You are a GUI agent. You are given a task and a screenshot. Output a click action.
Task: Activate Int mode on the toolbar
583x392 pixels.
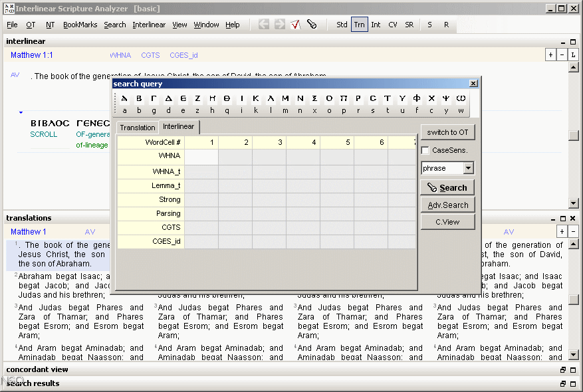point(376,24)
